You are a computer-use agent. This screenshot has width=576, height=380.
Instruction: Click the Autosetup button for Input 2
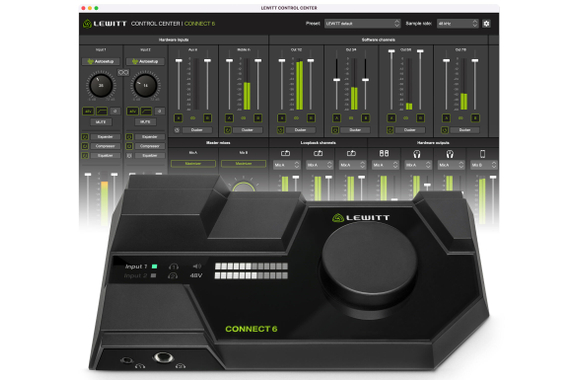pos(145,61)
